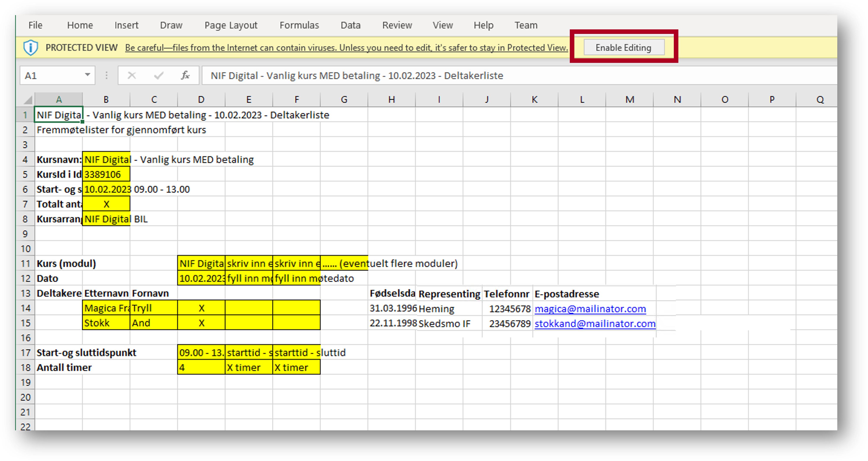Open the Help tab

pyautogui.click(x=484, y=25)
